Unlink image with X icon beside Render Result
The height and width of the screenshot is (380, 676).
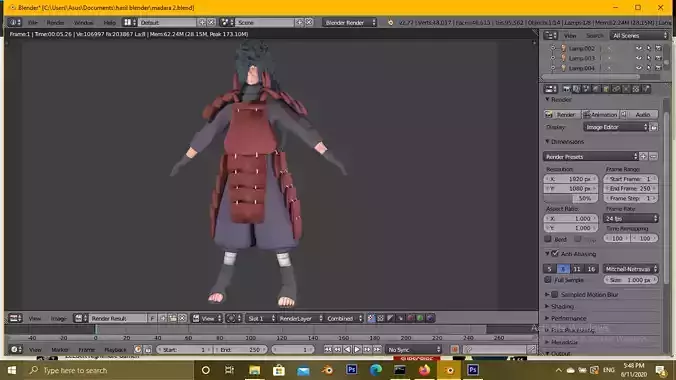tap(182, 318)
